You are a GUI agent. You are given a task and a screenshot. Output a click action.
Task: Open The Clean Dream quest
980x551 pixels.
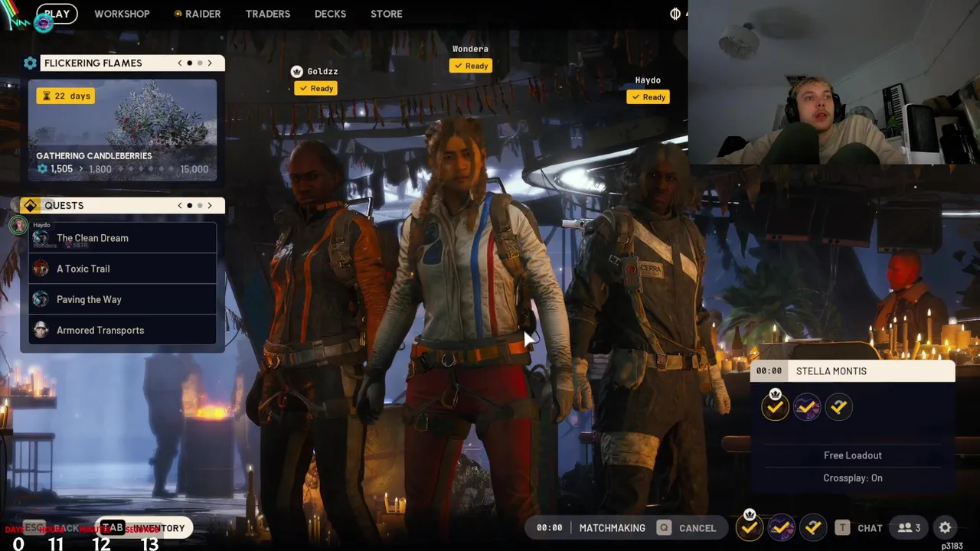[122, 238]
